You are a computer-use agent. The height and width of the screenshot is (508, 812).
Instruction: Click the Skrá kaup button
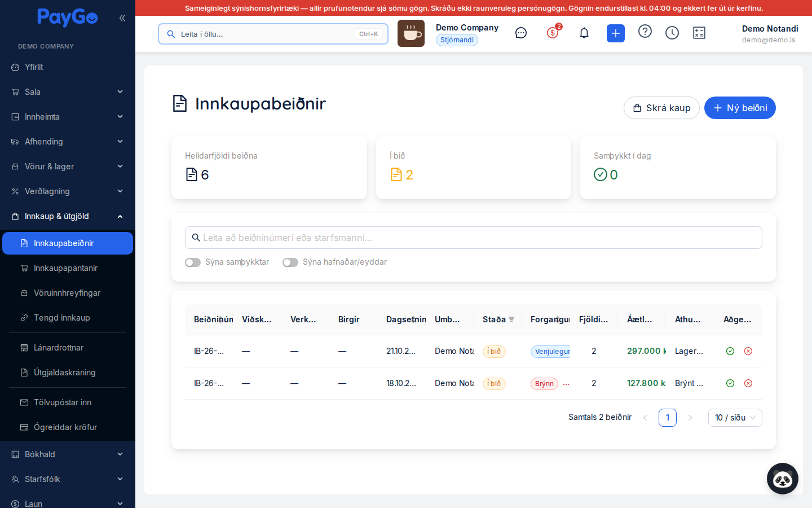click(x=661, y=108)
